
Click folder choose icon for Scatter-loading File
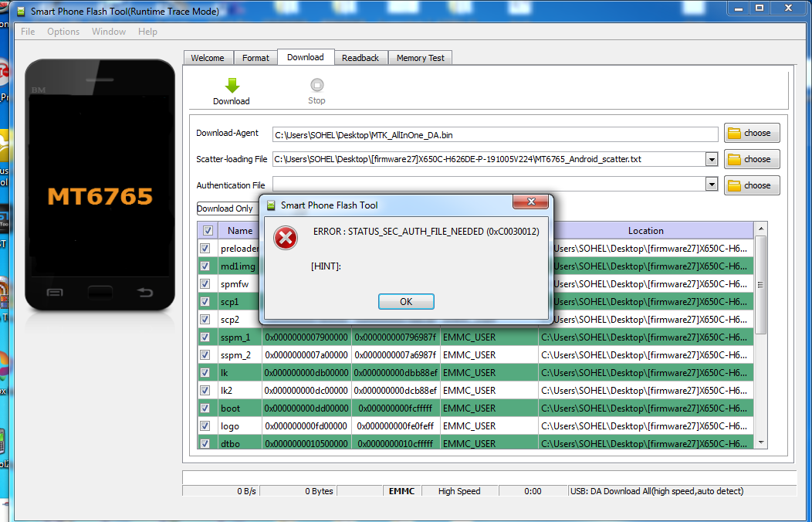(734, 159)
